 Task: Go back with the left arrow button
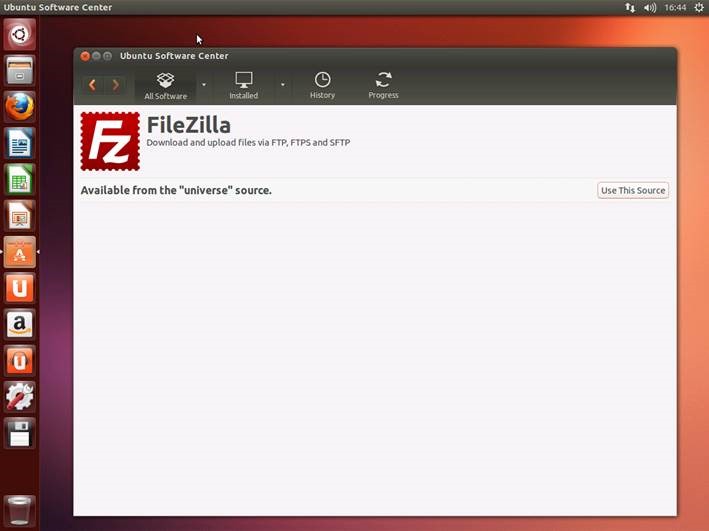point(93,85)
